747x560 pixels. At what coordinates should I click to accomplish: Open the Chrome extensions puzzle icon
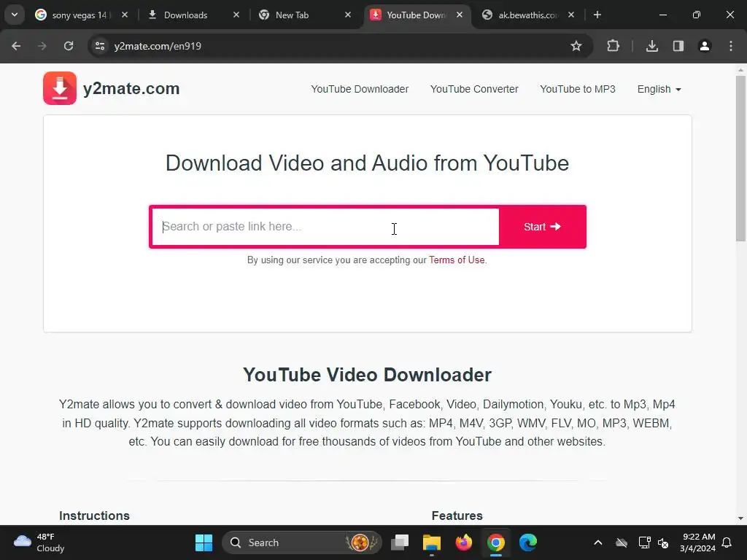(x=613, y=46)
